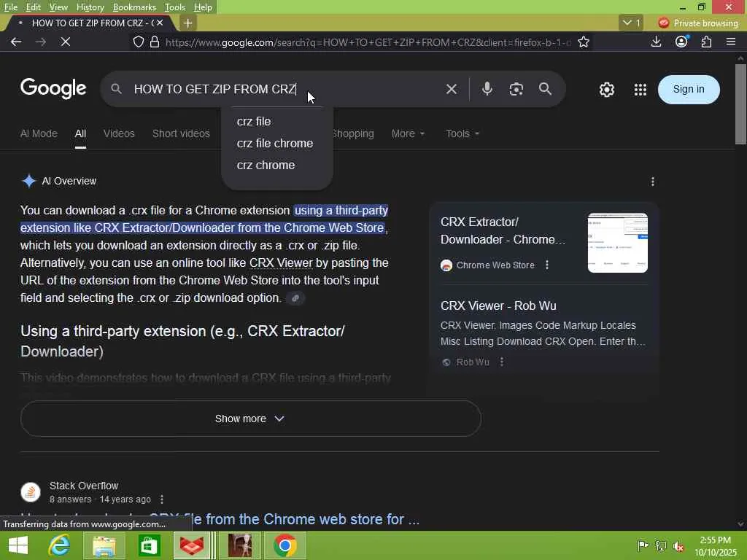Open the Edit menu
This screenshot has height=560, width=747.
pos(33,7)
